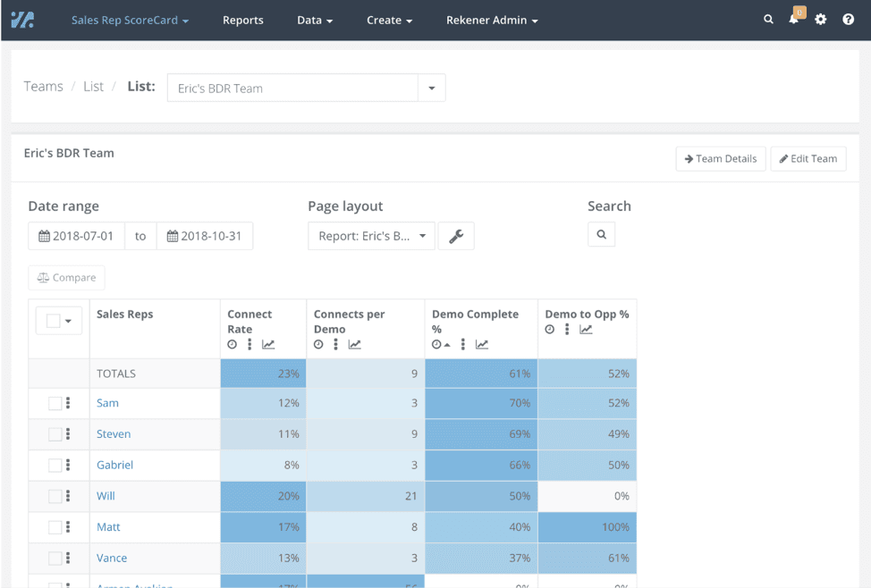The width and height of the screenshot is (871, 588).
Task: Open the Page layout report dropdown
Action: [371, 237]
